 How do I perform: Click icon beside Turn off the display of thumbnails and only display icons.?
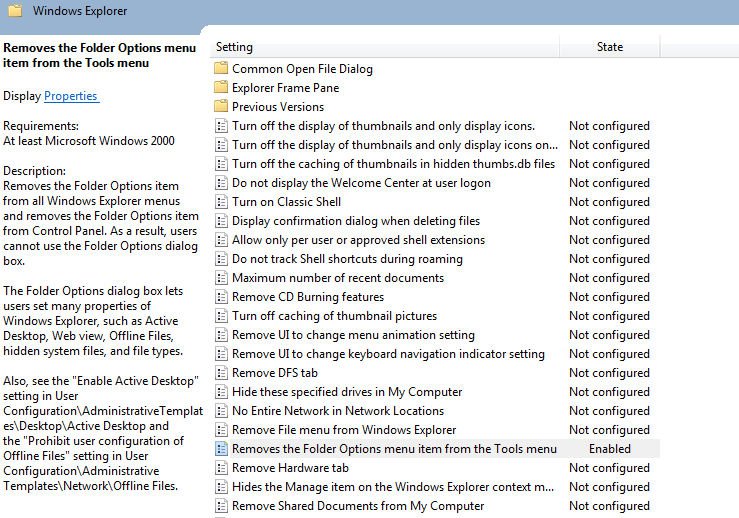pyautogui.click(x=221, y=126)
